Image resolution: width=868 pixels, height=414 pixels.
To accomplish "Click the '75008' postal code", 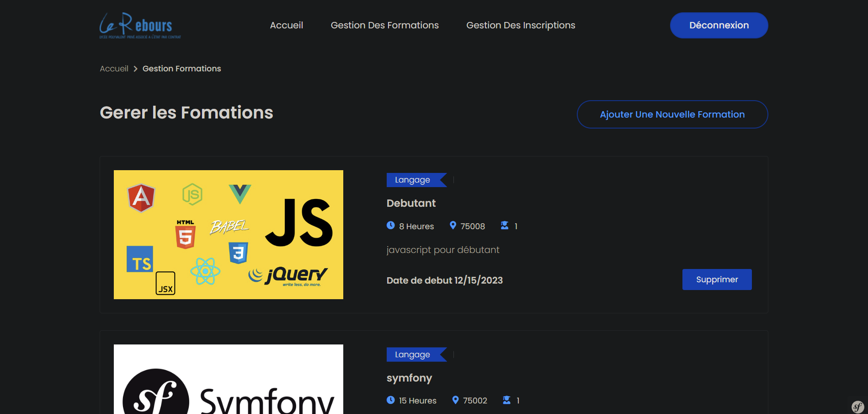I will click(473, 226).
